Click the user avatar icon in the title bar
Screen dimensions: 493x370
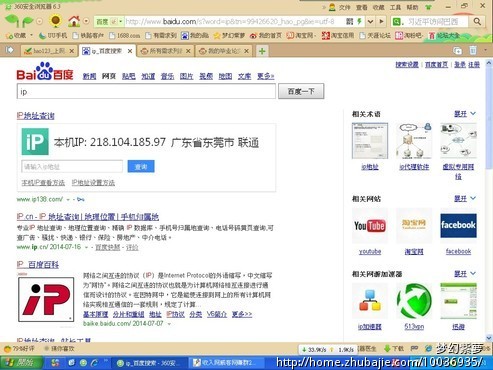[332, 7]
